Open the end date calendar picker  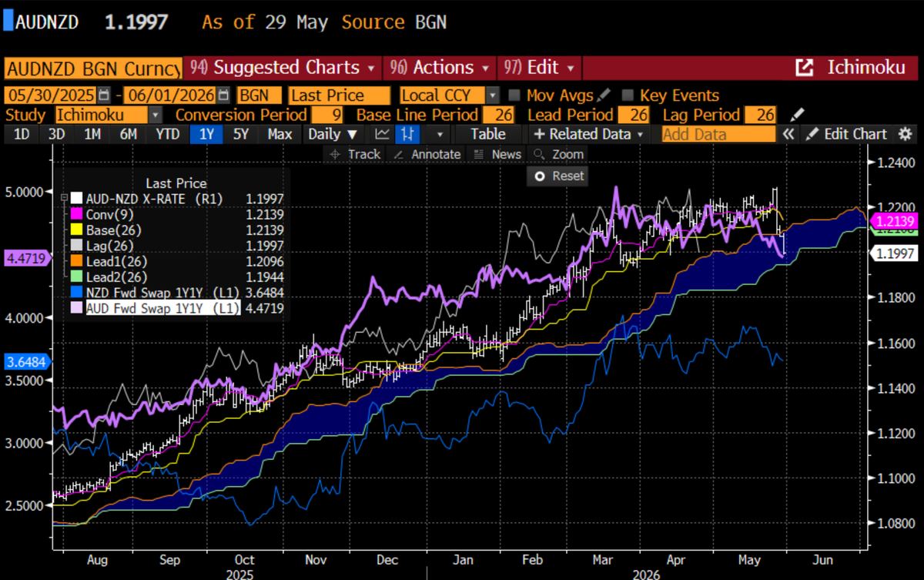point(223,96)
